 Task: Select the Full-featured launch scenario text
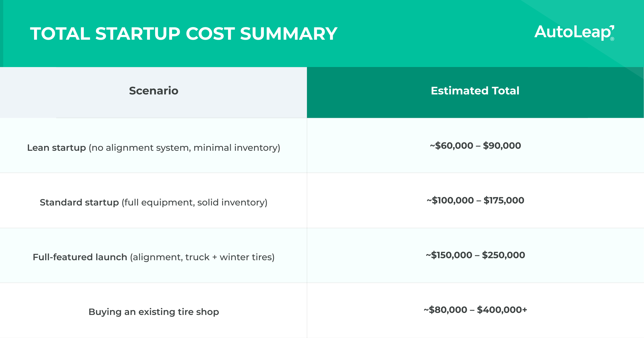153,257
